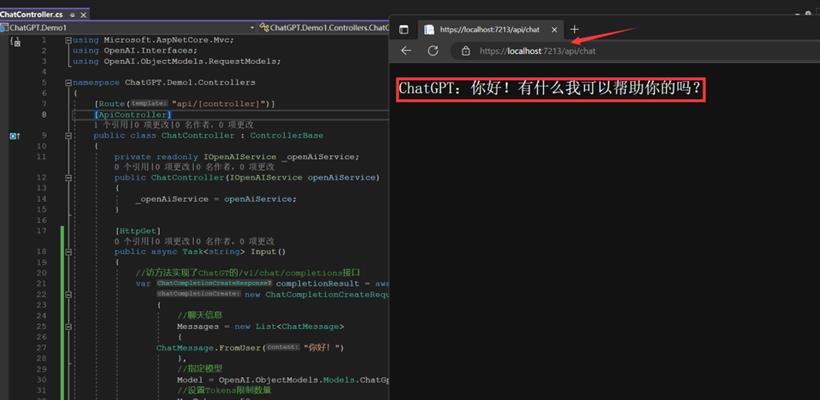
Task: Go back in the browser
Action: (406, 51)
